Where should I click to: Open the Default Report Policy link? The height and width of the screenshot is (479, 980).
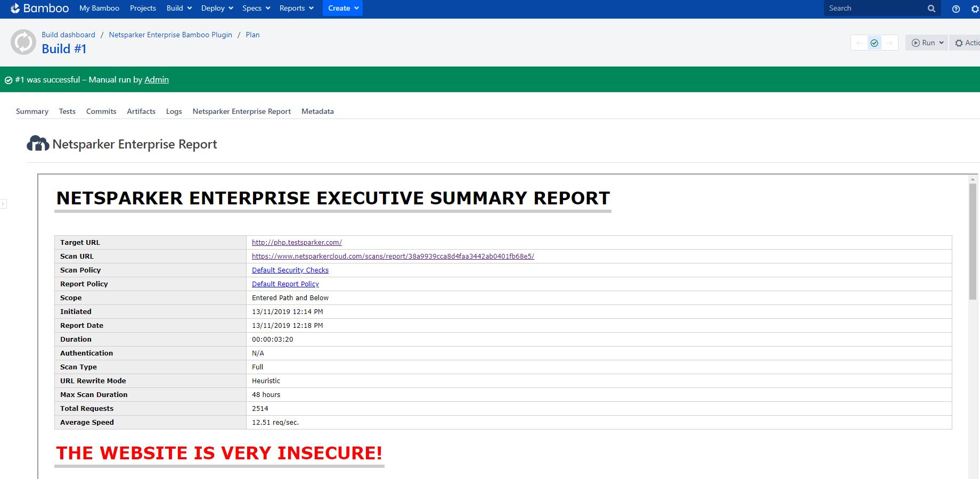pyautogui.click(x=285, y=284)
